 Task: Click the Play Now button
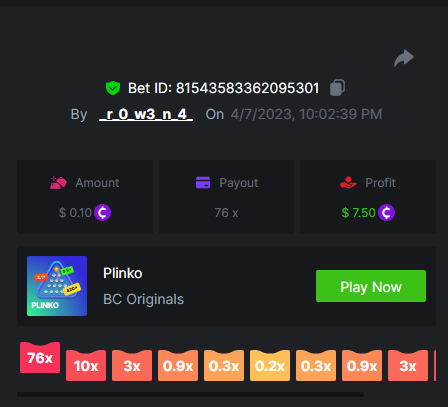coord(371,286)
